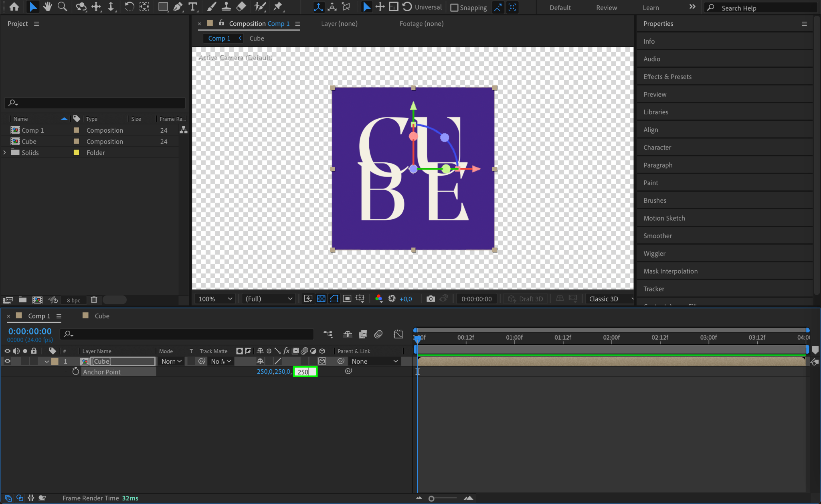Click the yellow label swatch of Solids
The width and height of the screenshot is (821, 504).
pos(76,153)
